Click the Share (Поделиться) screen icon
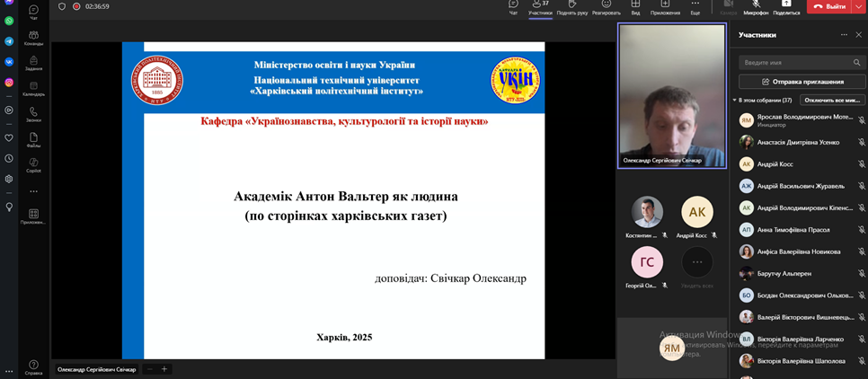The image size is (868, 379). pyautogui.click(x=786, y=5)
